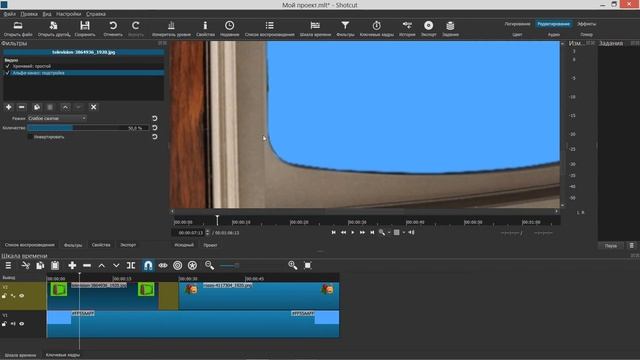The width and height of the screenshot is (640, 360).
Task: Click the Undo toolbar icon
Action: point(113,26)
